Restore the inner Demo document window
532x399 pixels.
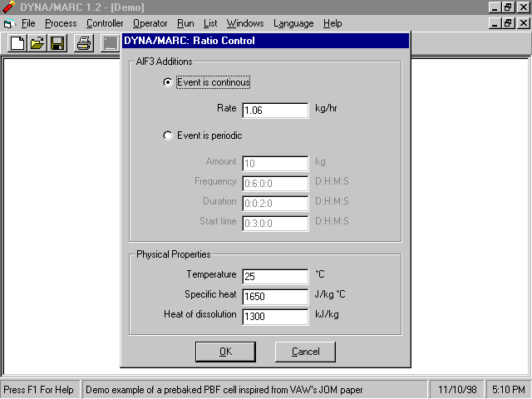pos(508,23)
